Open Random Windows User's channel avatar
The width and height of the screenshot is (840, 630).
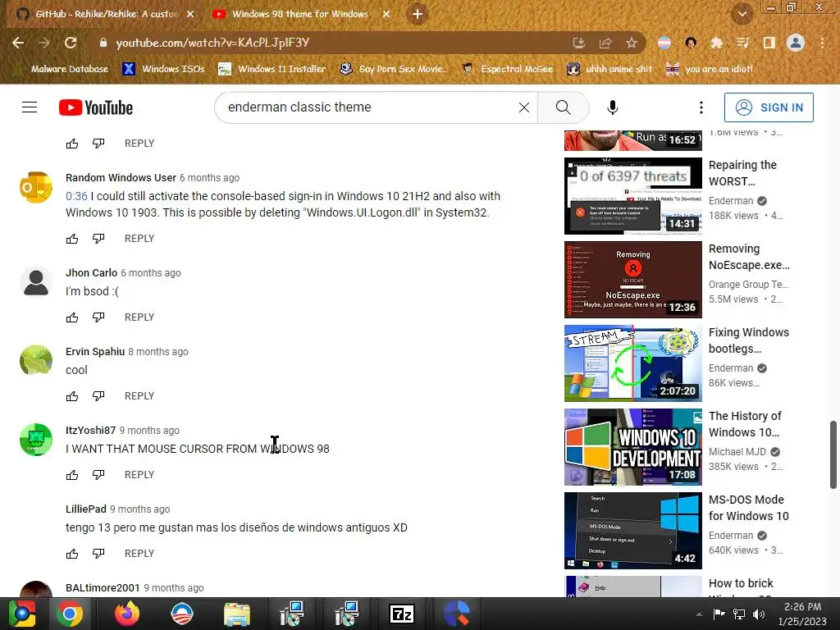click(x=36, y=187)
